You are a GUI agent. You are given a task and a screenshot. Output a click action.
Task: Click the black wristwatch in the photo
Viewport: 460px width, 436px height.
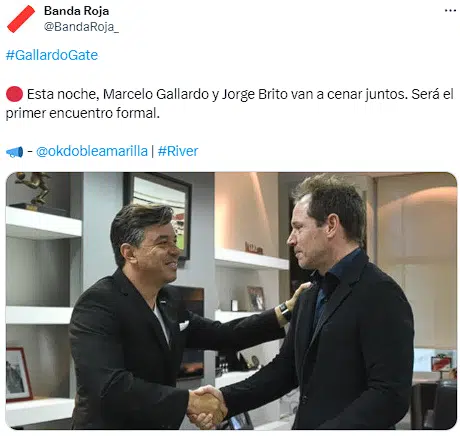click(x=285, y=311)
